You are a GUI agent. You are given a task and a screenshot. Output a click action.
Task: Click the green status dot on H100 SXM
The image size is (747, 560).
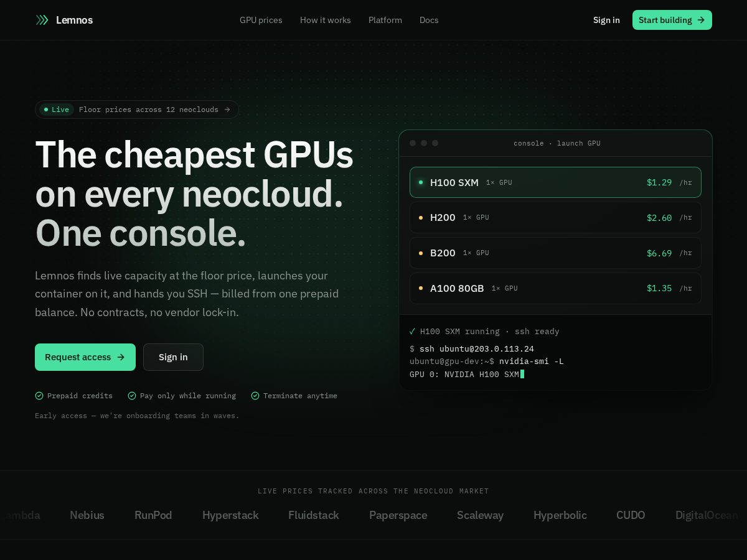click(x=421, y=182)
